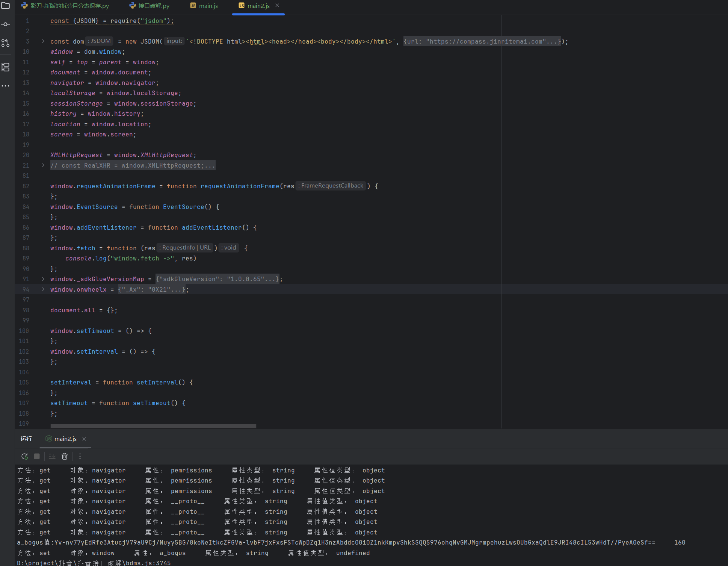The width and height of the screenshot is (728, 566).
Task: Open Run panel more options menu
Action: click(x=80, y=456)
